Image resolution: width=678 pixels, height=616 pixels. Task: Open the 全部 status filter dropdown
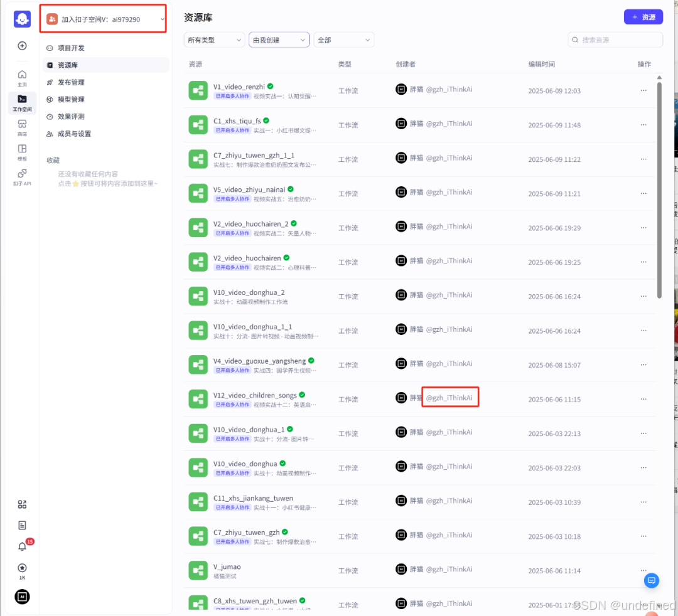[343, 40]
